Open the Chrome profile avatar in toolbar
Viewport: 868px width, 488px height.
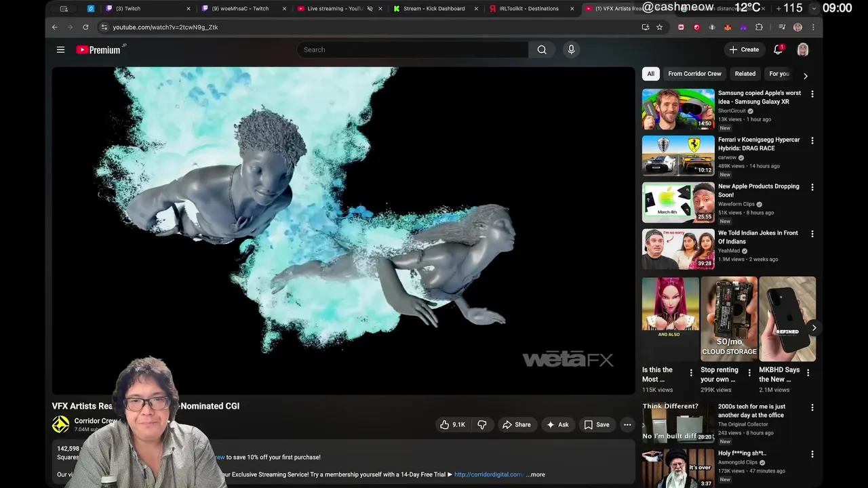(797, 27)
